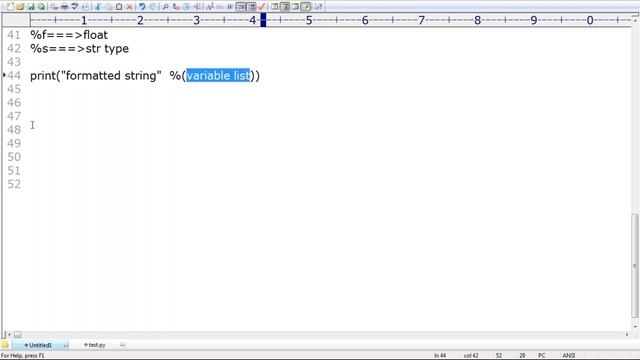Paste with the clipboard toolbar icon
This screenshot has width=640, height=360.
point(119,7)
